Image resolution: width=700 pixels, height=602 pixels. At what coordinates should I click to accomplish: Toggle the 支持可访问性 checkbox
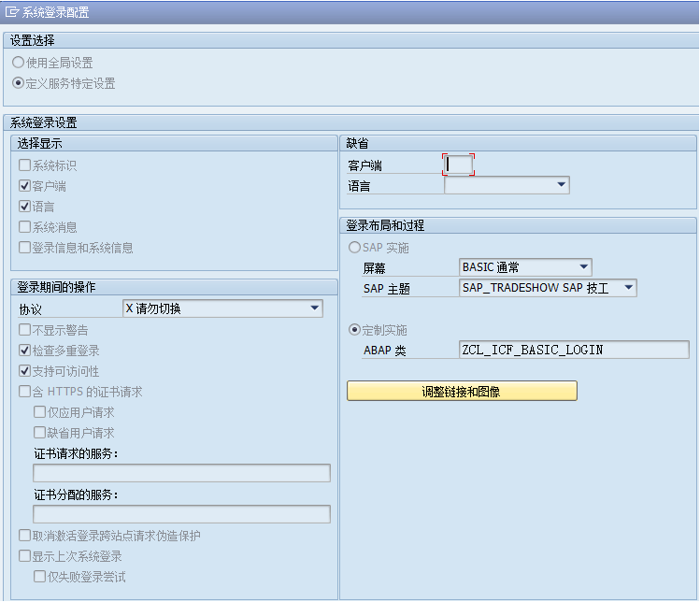tap(24, 371)
